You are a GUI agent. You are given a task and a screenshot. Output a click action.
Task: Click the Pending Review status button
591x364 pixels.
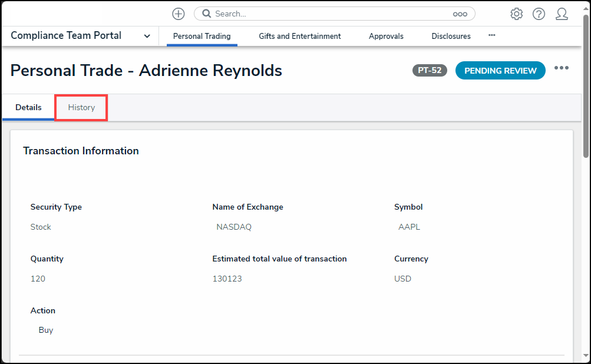(500, 71)
